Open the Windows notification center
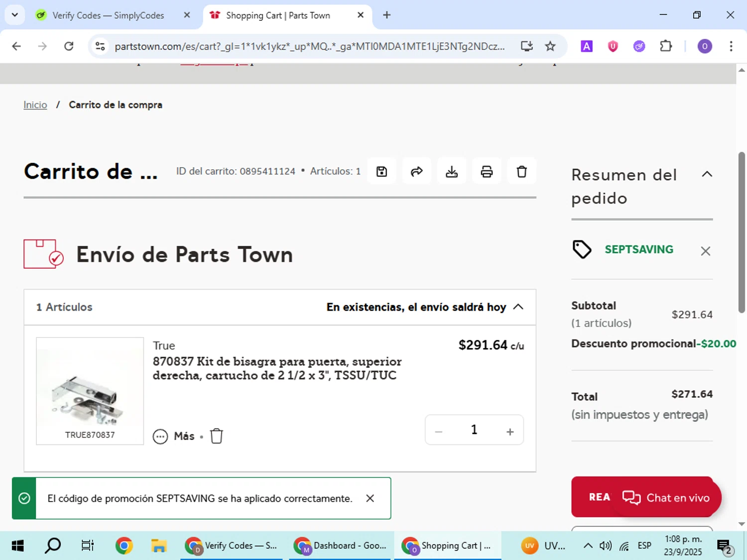Image resolution: width=747 pixels, height=560 pixels. tap(725, 547)
